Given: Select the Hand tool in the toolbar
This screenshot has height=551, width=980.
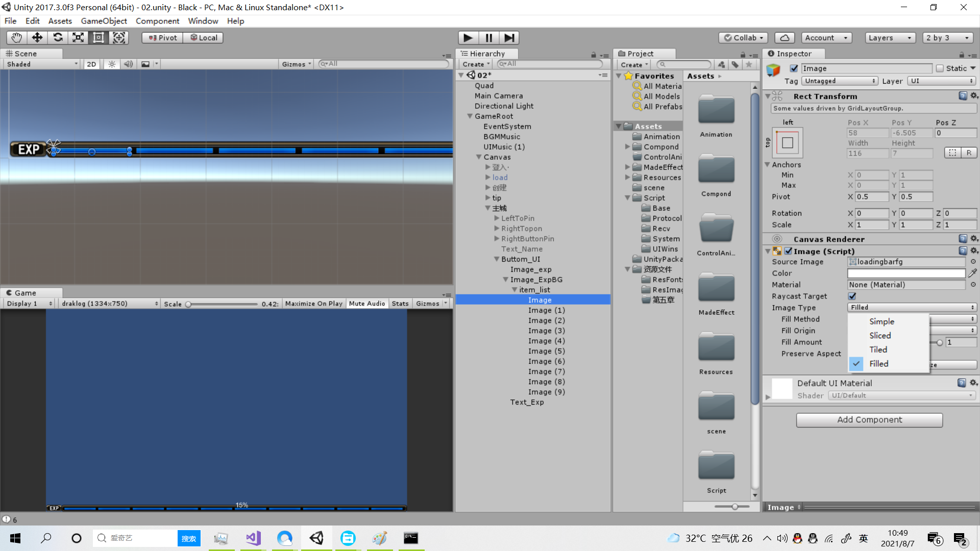Looking at the screenshot, I should 16,37.
